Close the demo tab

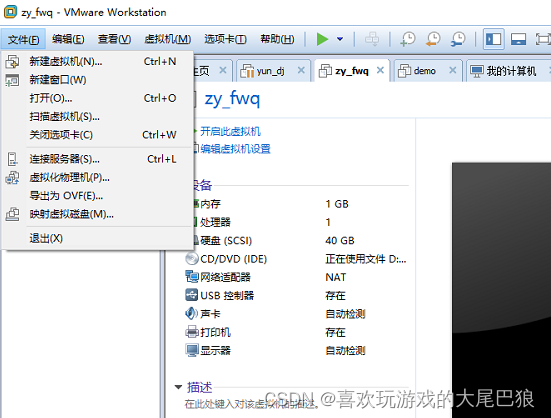click(x=453, y=70)
